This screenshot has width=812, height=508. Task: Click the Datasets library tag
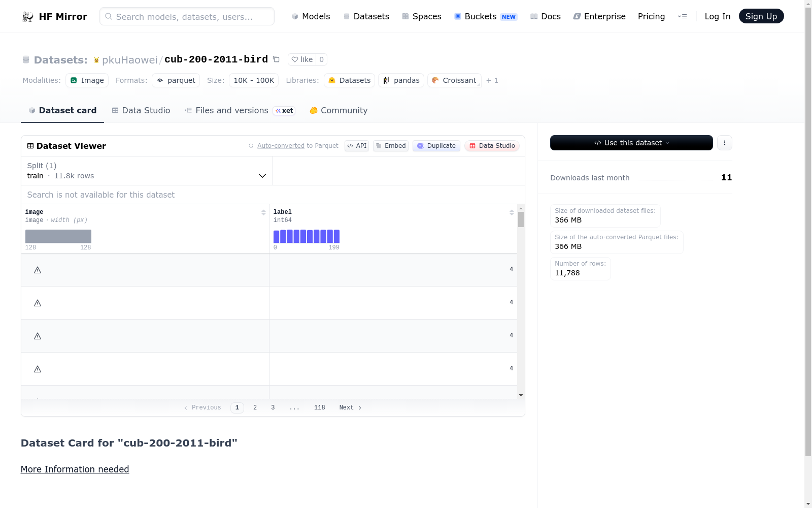(x=349, y=80)
